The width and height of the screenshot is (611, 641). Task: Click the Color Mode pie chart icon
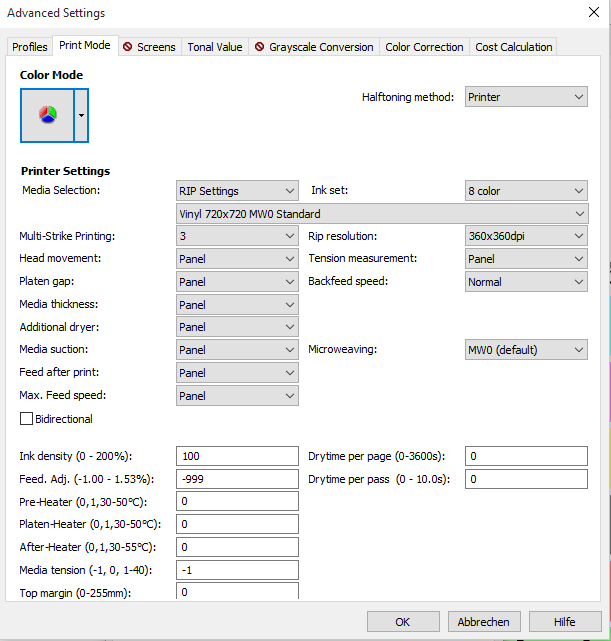point(47,114)
